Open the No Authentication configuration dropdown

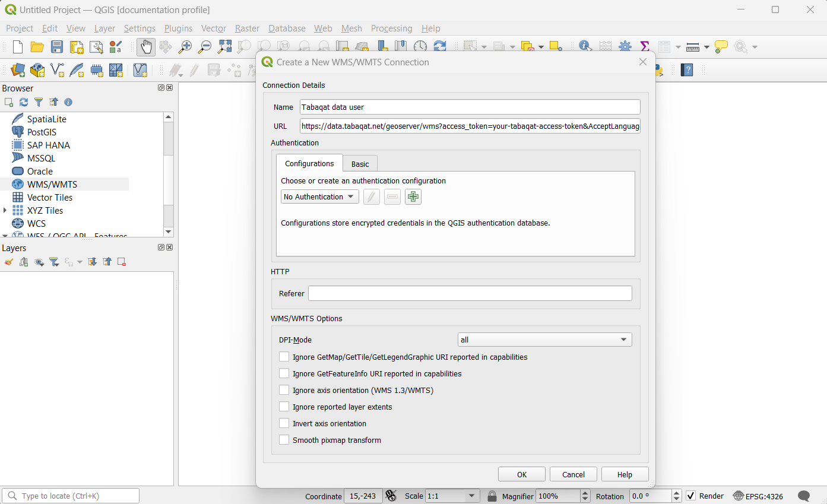[x=319, y=196]
